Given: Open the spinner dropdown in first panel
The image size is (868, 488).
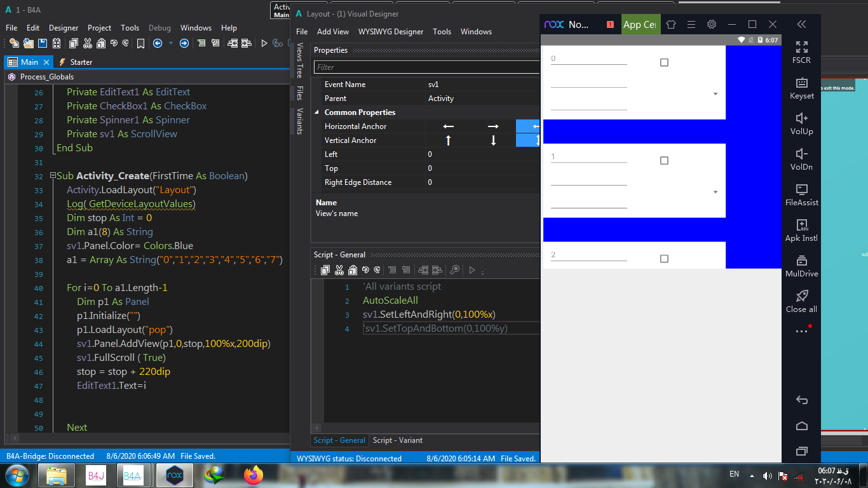Looking at the screenshot, I should [715, 94].
